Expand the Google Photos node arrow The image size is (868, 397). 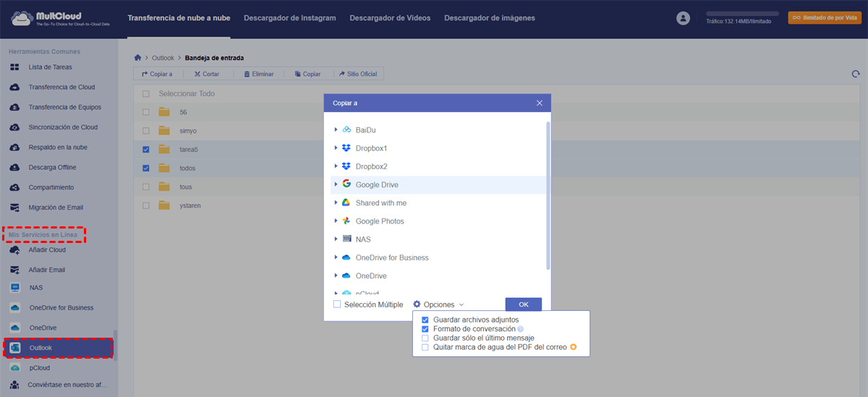[336, 221]
